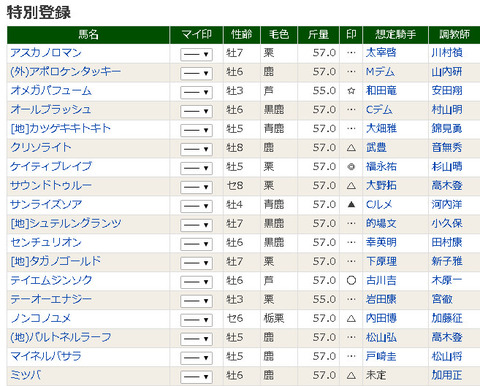This screenshot has height=386, width=480.
Task: Click the 馬名 column header
Action: (x=88, y=35)
